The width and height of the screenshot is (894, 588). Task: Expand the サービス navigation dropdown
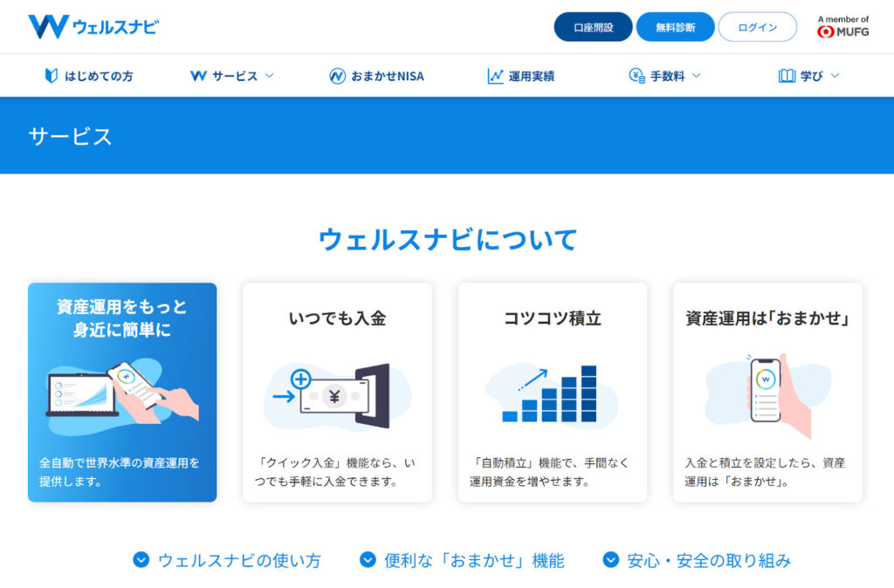click(x=270, y=76)
